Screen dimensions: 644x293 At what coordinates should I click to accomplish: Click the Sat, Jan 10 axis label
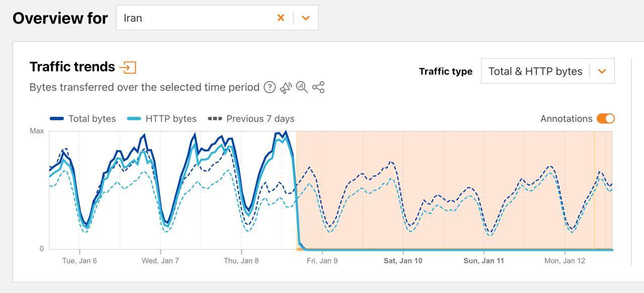click(403, 261)
